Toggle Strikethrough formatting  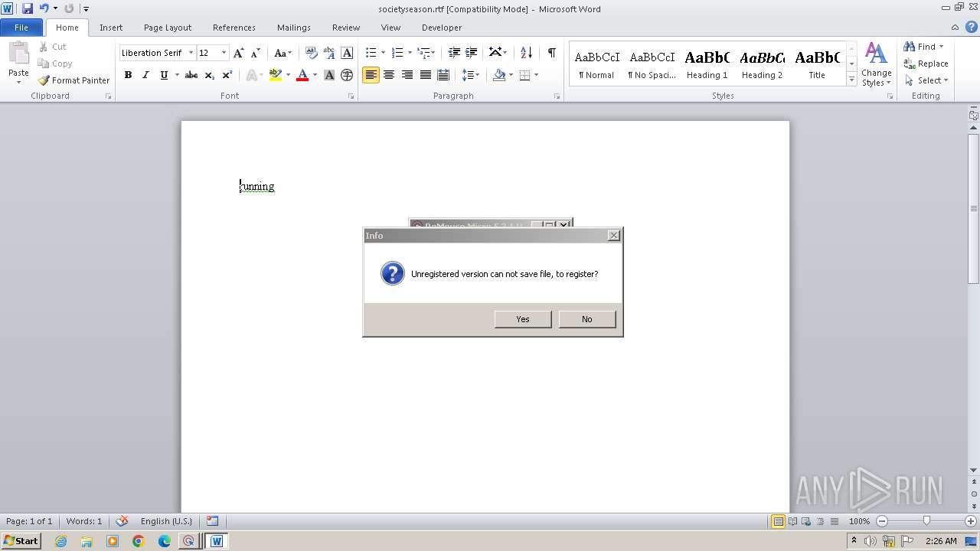[x=191, y=75]
